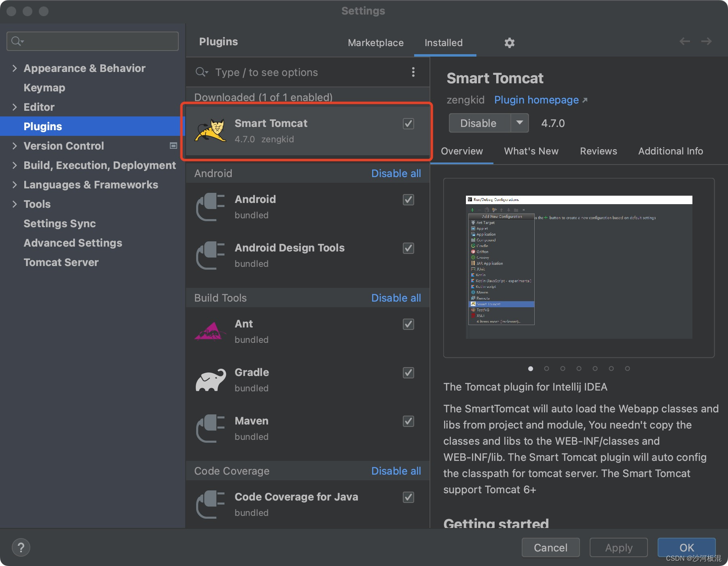The height and width of the screenshot is (566, 728).
Task: Click the Smart Tomcat cat icon
Action: [210, 130]
